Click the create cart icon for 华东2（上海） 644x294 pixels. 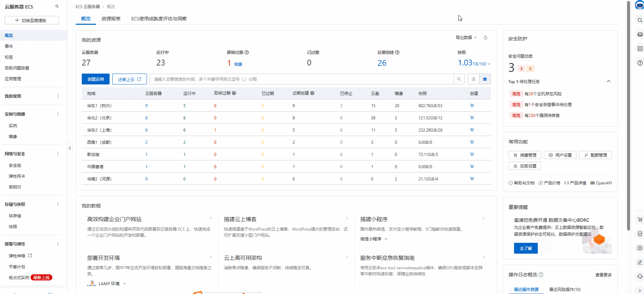coord(472,130)
